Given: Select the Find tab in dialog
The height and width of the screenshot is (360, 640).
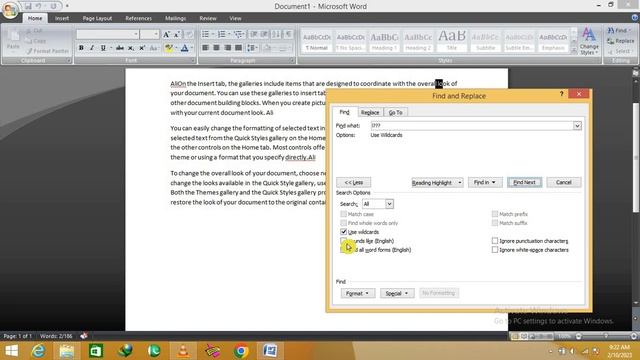Looking at the screenshot, I should pos(344,112).
